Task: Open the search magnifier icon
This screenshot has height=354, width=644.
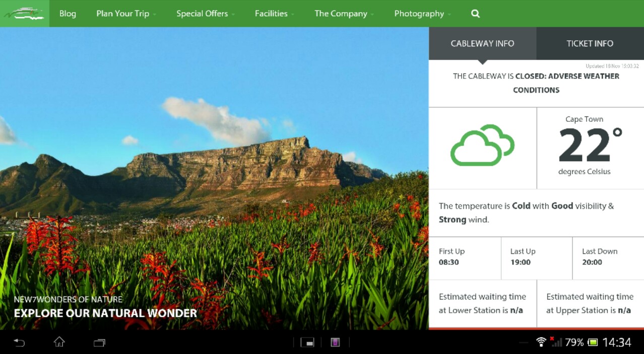Action: (475, 14)
